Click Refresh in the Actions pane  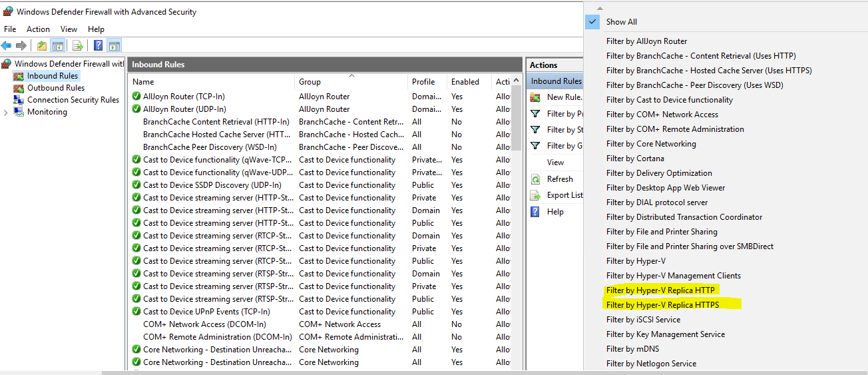[560, 179]
